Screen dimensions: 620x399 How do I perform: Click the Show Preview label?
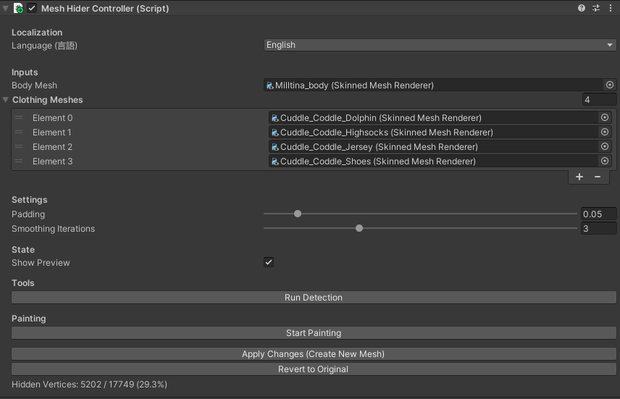coord(40,263)
